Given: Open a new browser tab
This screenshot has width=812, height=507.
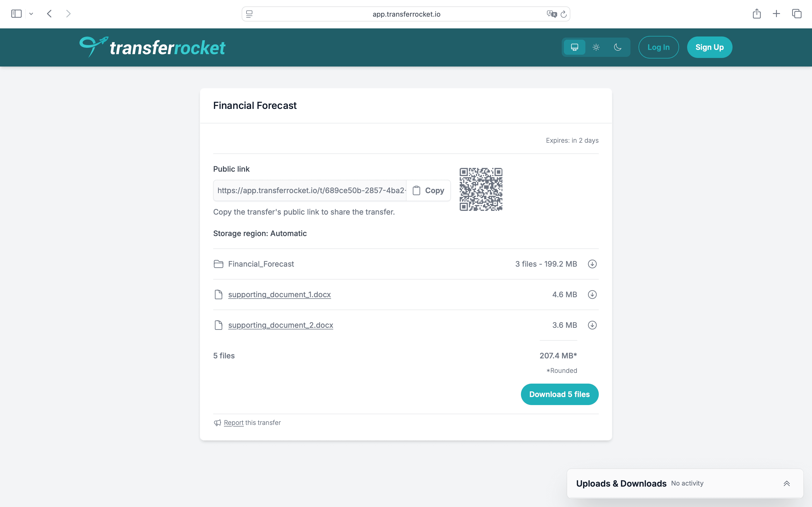Looking at the screenshot, I should click(777, 13).
